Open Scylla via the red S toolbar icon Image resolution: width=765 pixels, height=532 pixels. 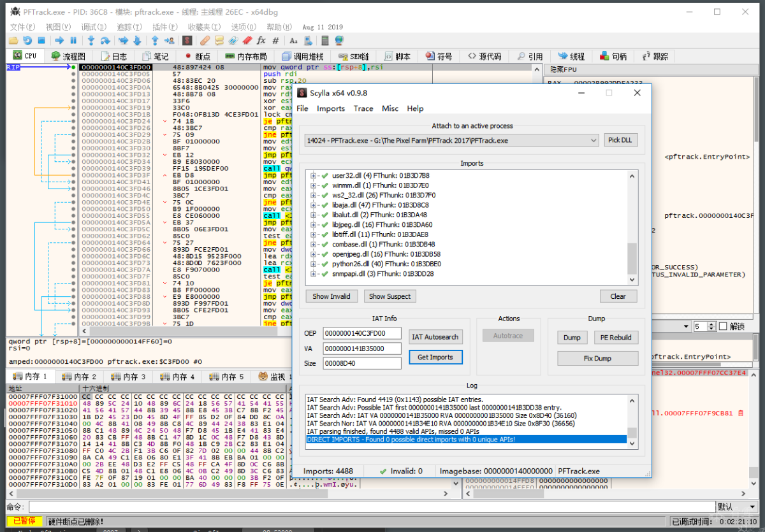coord(187,40)
